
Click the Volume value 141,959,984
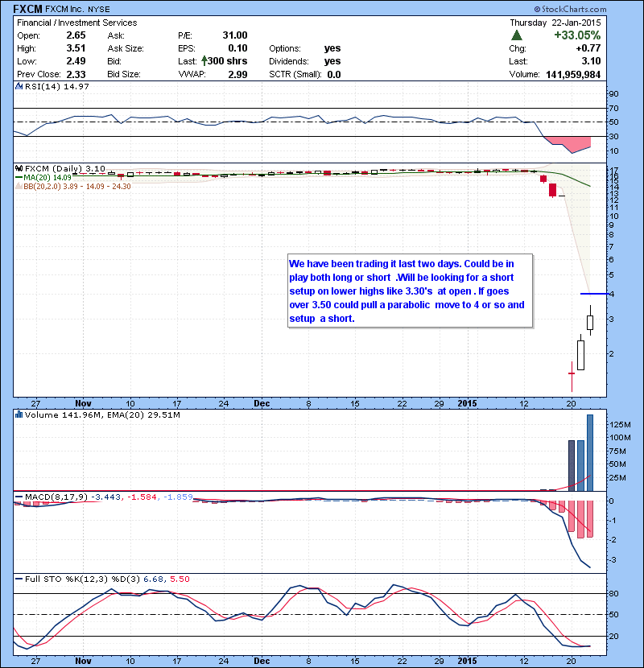click(573, 74)
